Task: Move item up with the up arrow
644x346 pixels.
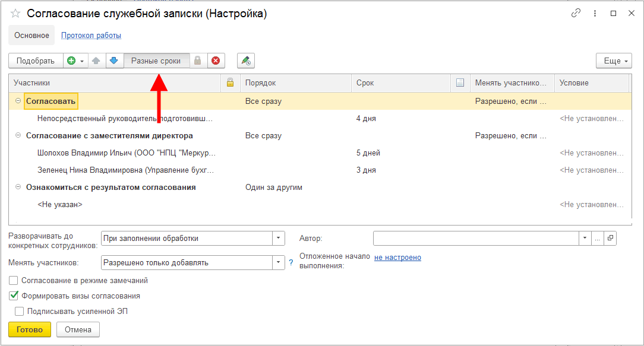Action: [x=96, y=61]
